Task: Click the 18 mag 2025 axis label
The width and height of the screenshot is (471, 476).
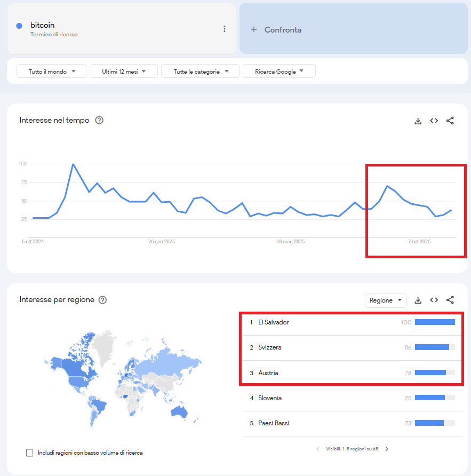Action: point(290,242)
